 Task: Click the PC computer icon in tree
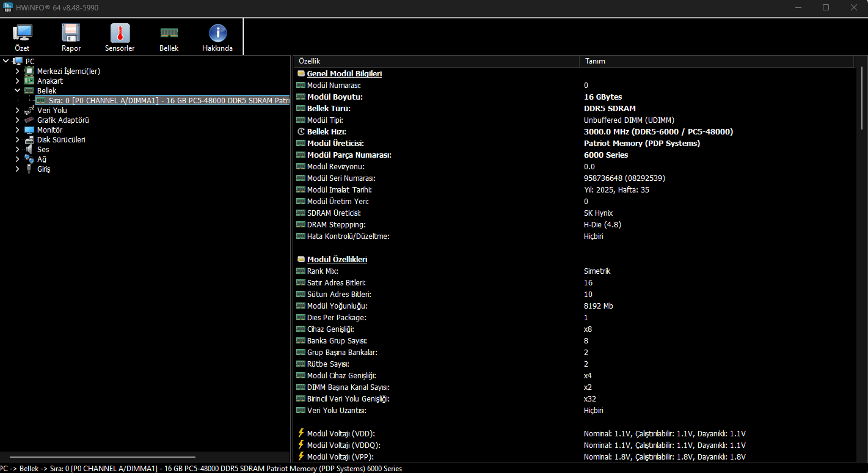click(x=18, y=61)
